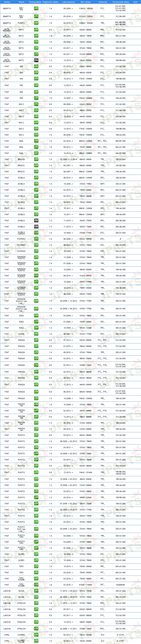Select the '323_' body code cell

point(102,334)
